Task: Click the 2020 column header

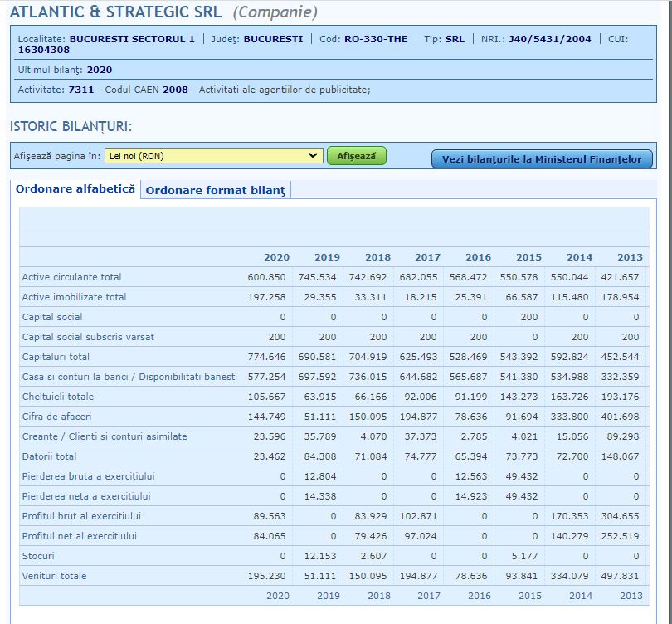Action: 276,257
